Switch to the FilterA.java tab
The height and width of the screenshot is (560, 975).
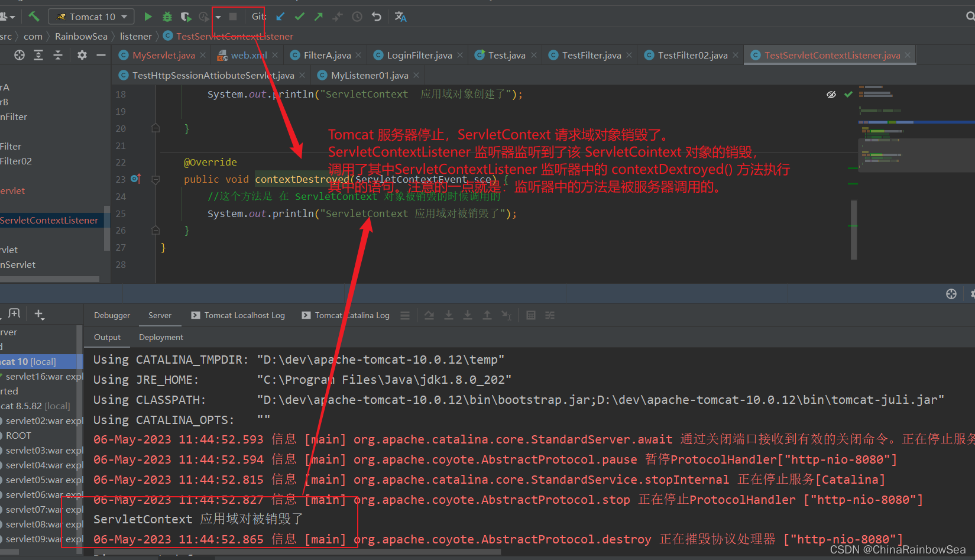coord(327,55)
